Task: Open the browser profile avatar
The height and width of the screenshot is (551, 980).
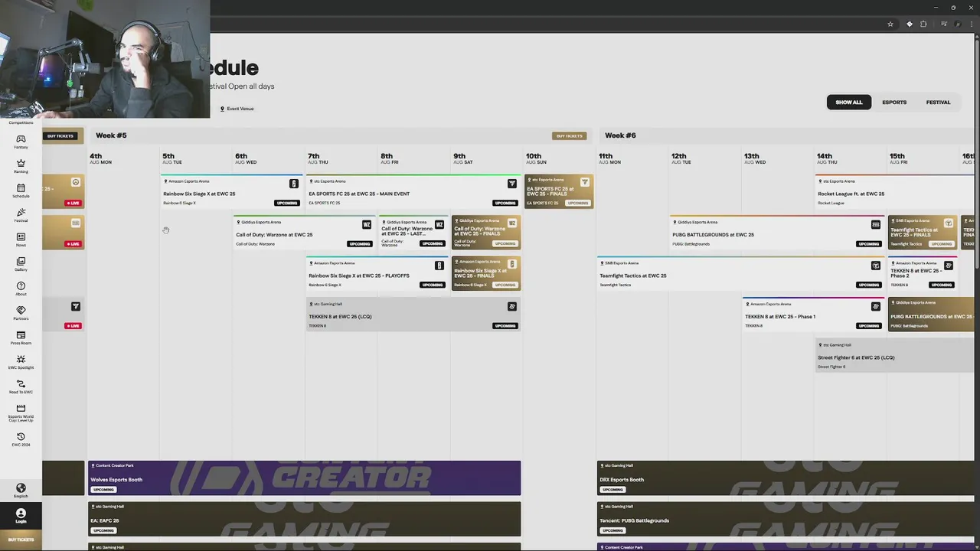Action: point(958,24)
